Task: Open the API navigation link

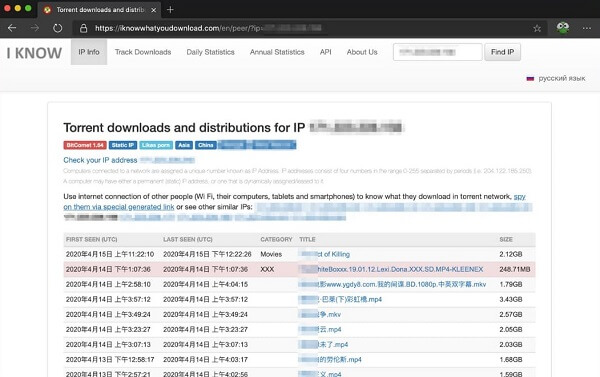Action: tap(325, 52)
